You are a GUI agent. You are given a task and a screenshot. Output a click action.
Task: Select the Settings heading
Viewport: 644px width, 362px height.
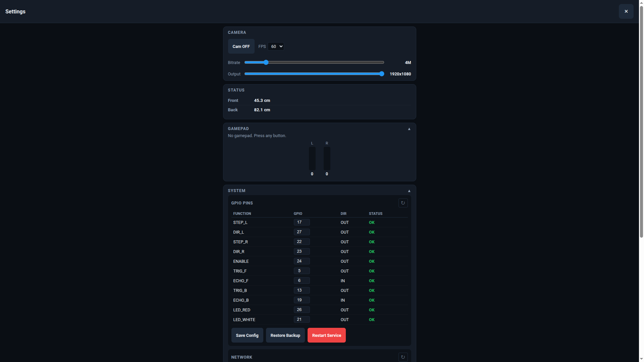tap(15, 11)
